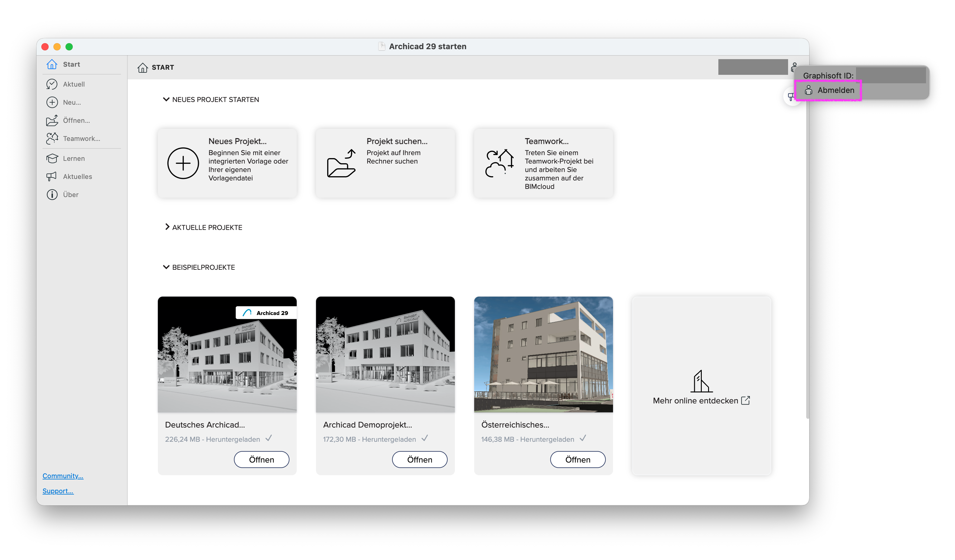This screenshot has width=955, height=560.
Task: Click the home icon next to START header
Action: tap(142, 68)
